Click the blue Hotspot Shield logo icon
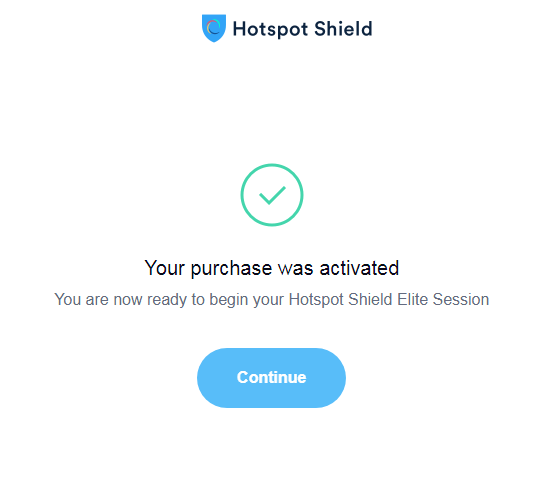Viewport: 542px width, 479px height. click(x=214, y=28)
